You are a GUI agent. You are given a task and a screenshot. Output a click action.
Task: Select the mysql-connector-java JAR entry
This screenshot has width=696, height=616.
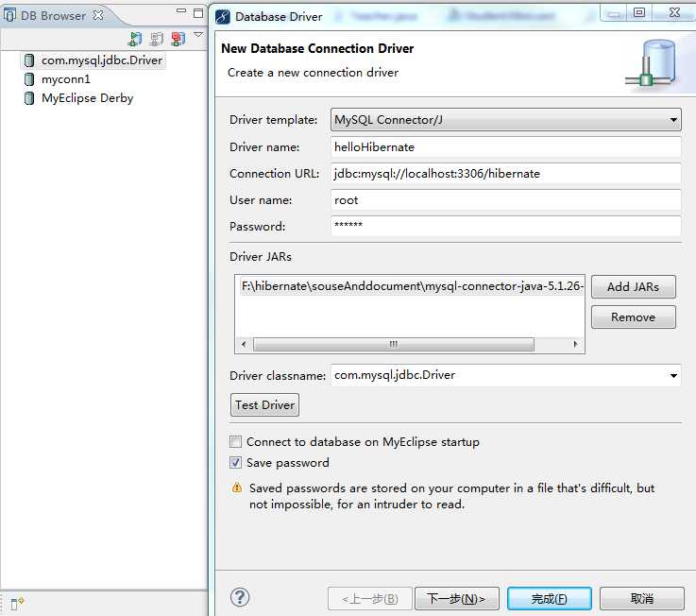tap(413, 286)
